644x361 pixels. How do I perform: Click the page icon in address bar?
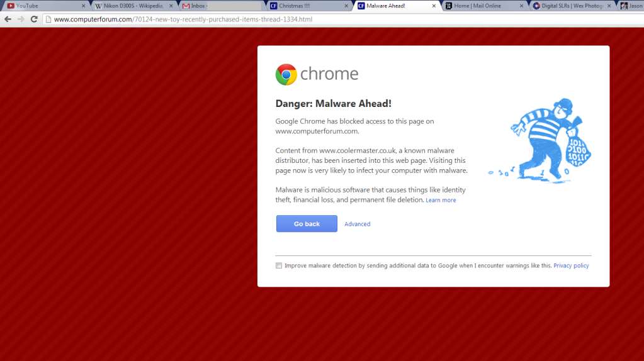click(48, 19)
